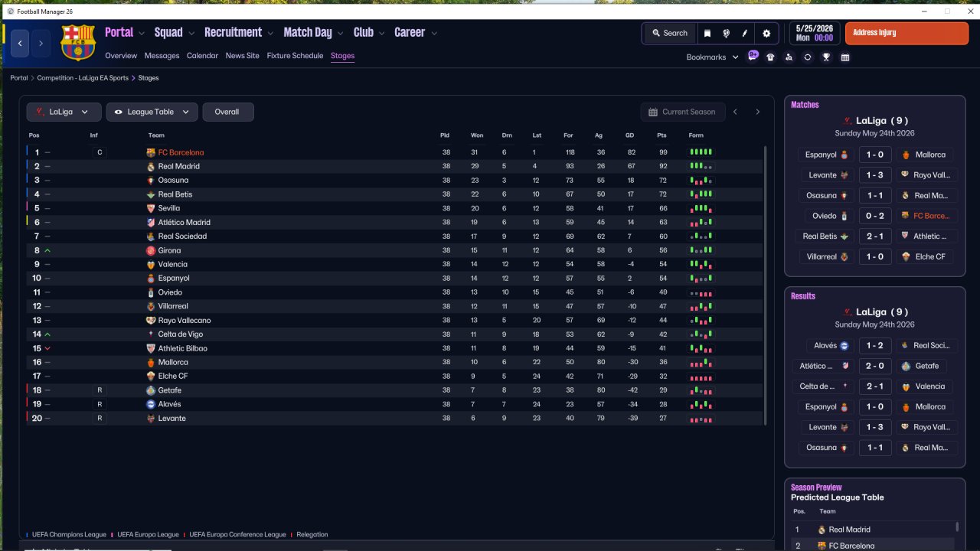This screenshot has height=551, width=980.
Task: Click the Won column header
Action: (477, 135)
